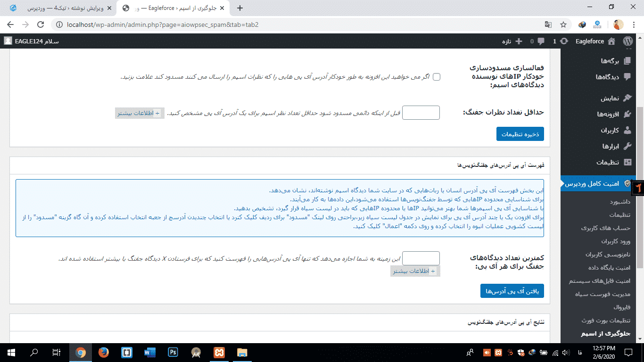Image resolution: width=644 pixels, height=362 pixels.
Task: Expand '+ اطلاعات بیشتر' beside minimum spam comments
Action: point(140,113)
